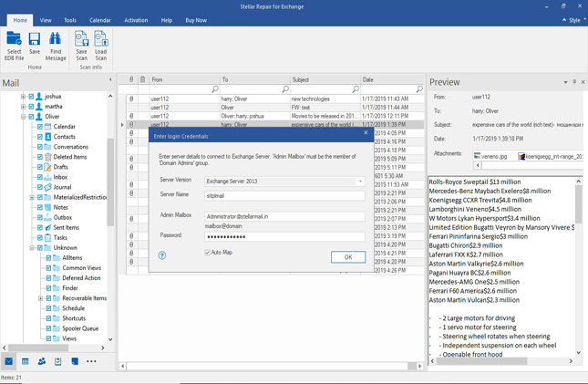The width and height of the screenshot is (588, 384).
Task: Click the mail folder tree vertical scrollbar
Action: (x=111, y=182)
